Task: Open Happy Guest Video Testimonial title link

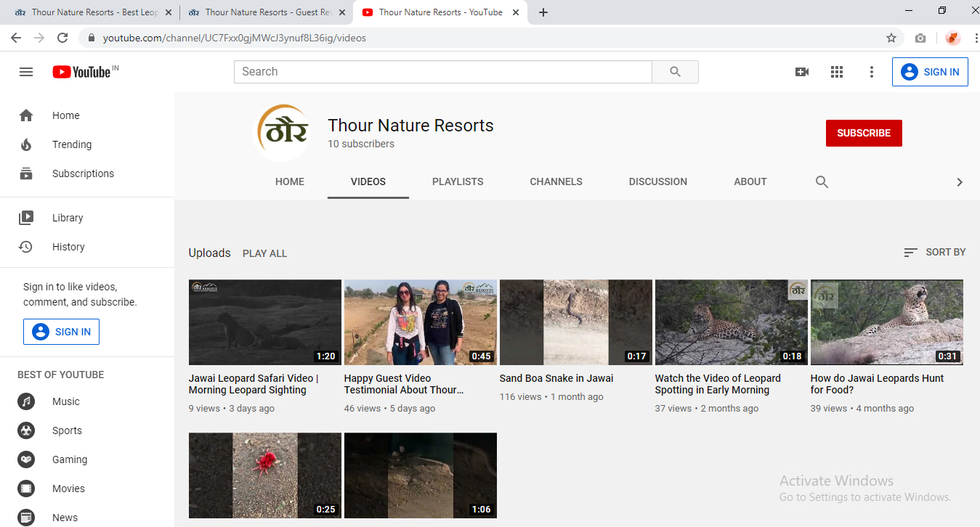Action: [404, 384]
